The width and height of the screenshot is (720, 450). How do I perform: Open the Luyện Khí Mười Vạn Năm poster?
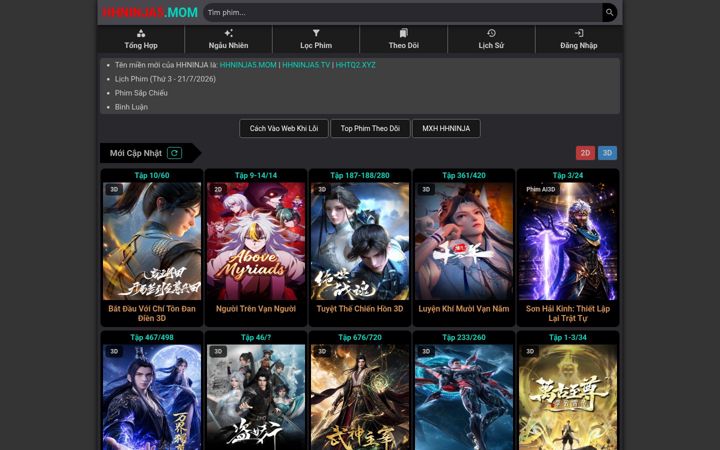pyautogui.click(x=464, y=241)
